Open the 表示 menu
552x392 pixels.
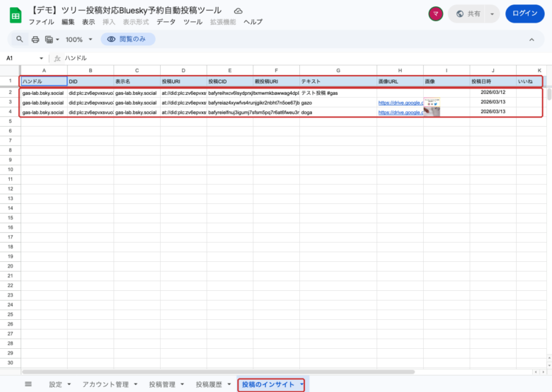(x=88, y=22)
